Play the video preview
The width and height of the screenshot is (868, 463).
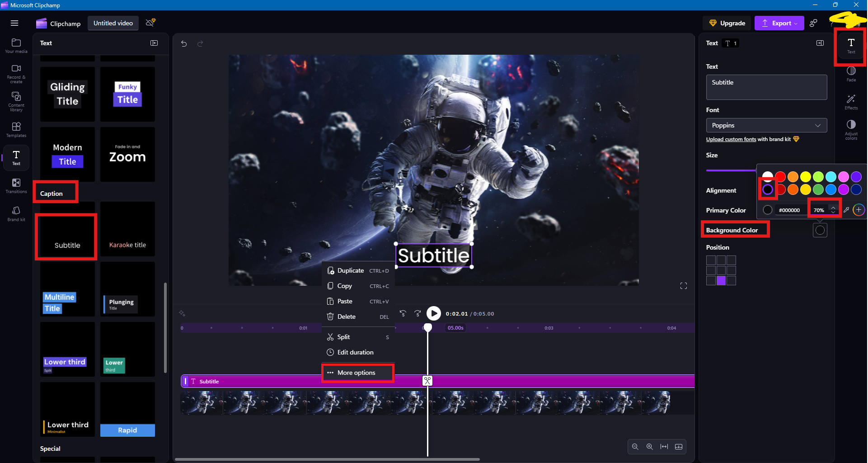click(x=433, y=313)
